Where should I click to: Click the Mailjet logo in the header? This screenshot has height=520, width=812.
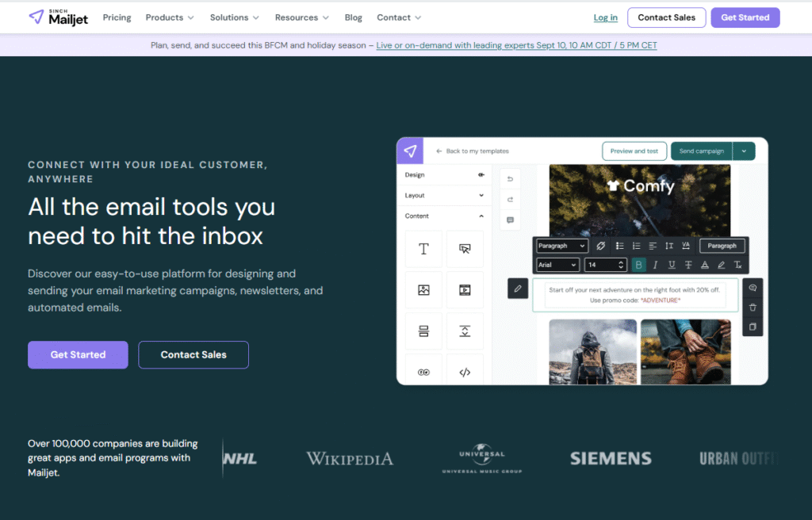(58, 17)
